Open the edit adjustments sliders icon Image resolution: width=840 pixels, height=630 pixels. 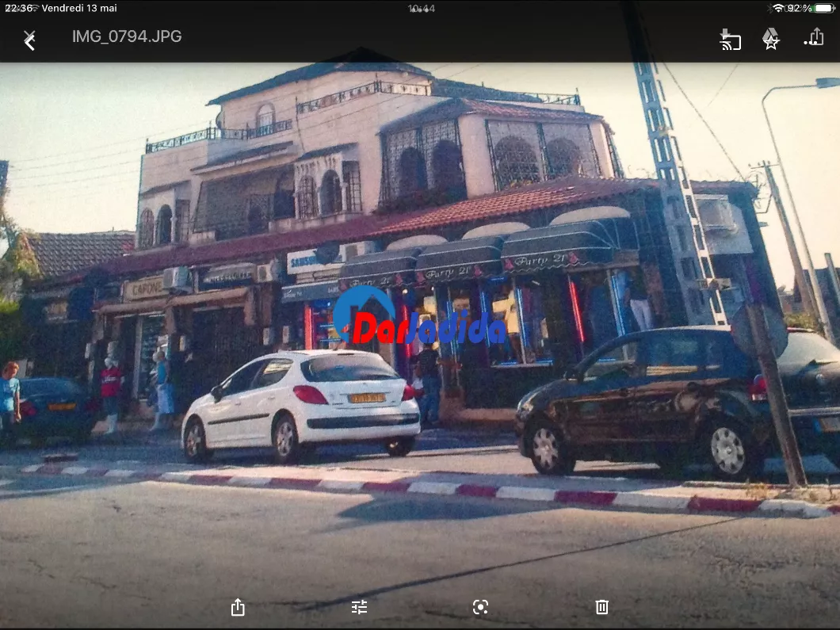[359, 607]
